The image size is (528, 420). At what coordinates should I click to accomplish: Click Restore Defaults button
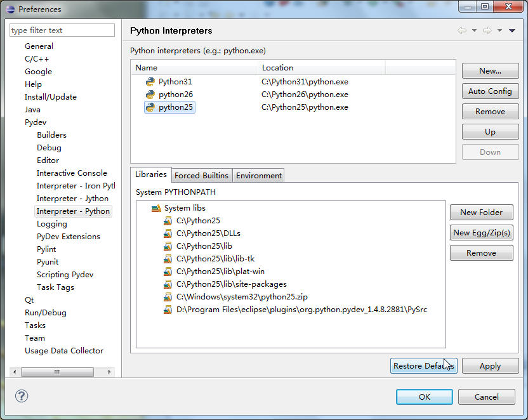pos(423,366)
